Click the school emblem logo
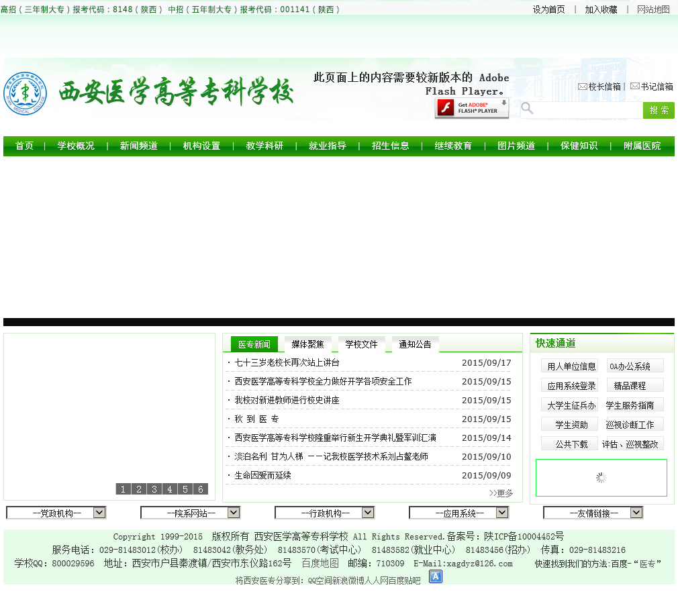678x616 pixels. (25, 93)
